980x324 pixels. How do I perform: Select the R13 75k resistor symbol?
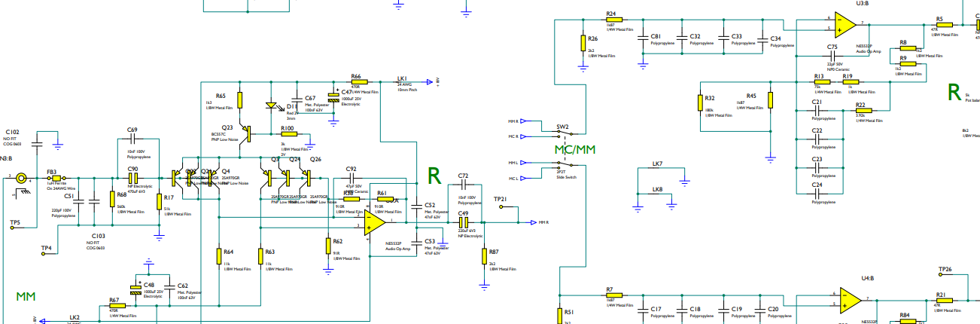(x=821, y=82)
